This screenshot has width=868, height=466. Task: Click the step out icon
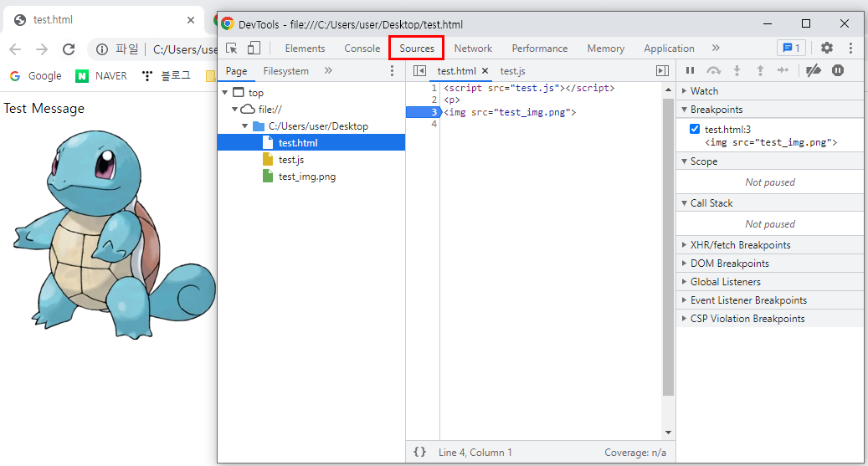760,70
